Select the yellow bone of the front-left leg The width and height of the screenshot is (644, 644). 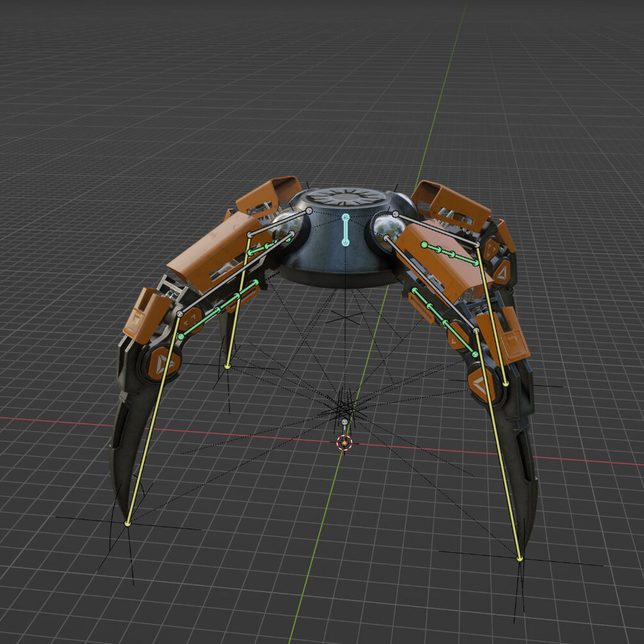coord(153,419)
